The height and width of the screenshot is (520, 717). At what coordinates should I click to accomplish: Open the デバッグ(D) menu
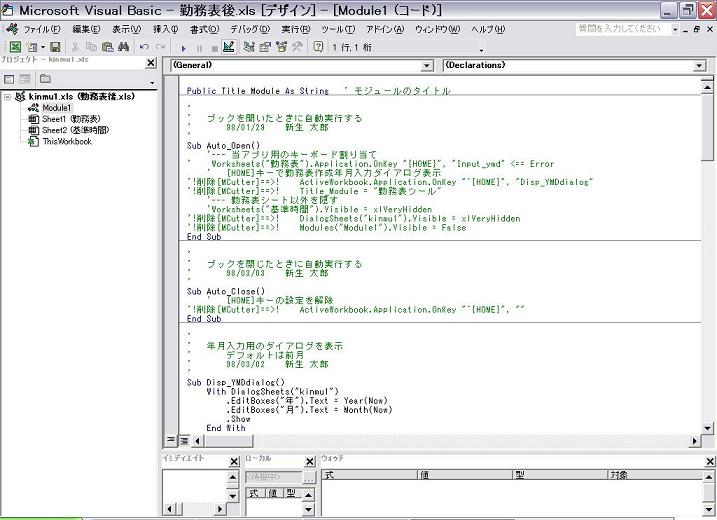point(250,29)
